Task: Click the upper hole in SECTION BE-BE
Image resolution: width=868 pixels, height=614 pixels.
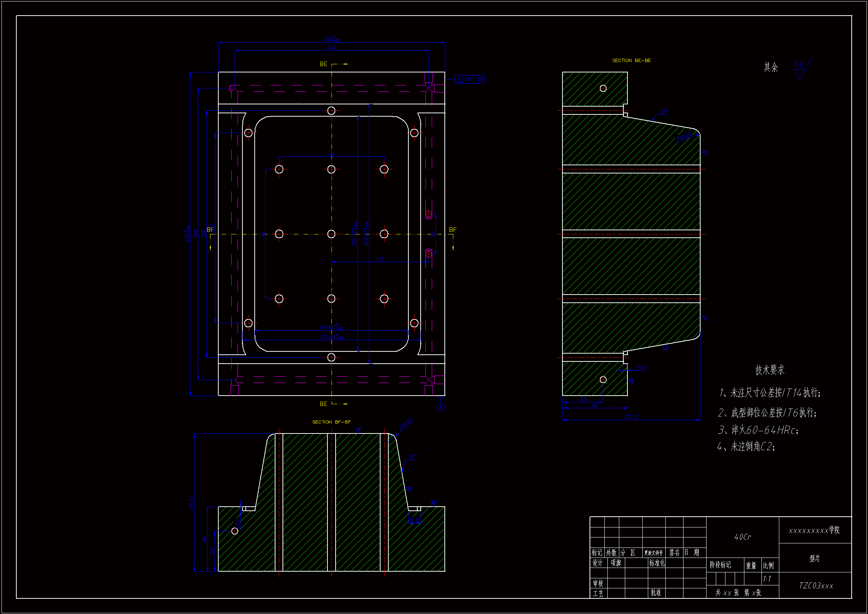Action: (x=603, y=88)
